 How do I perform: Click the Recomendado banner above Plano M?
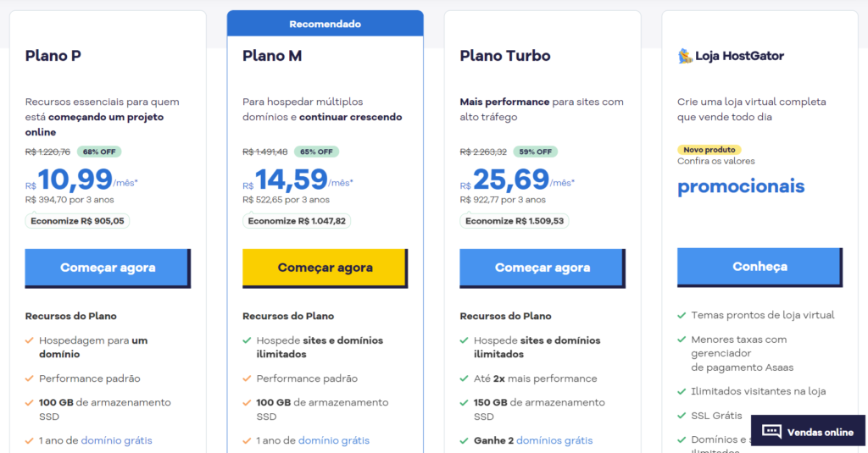coord(325,24)
